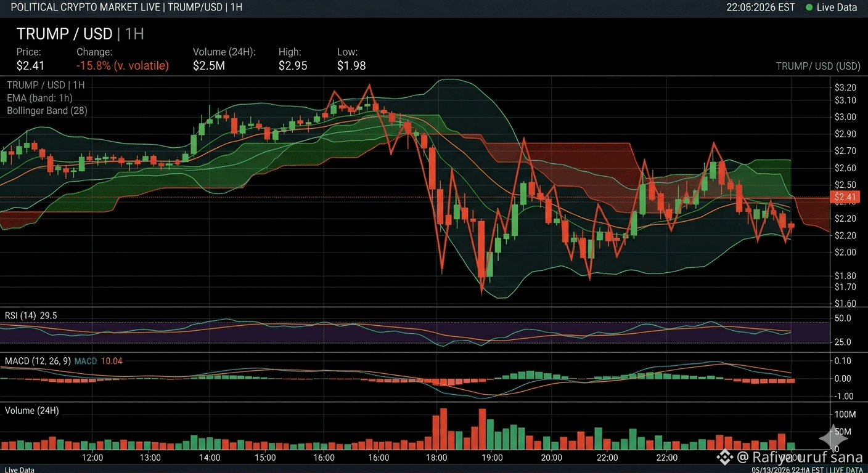Click the "$1.70" price axis label
The width and height of the screenshot is (868, 473).
point(846,287)
